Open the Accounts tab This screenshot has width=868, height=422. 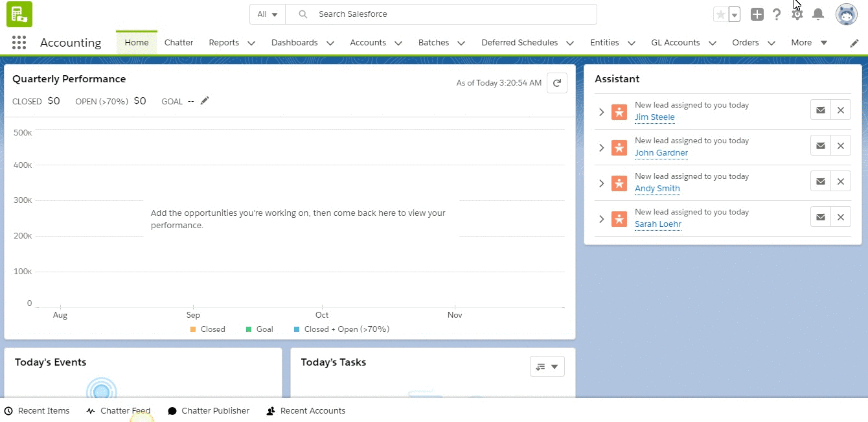click(x=367, y=43)
